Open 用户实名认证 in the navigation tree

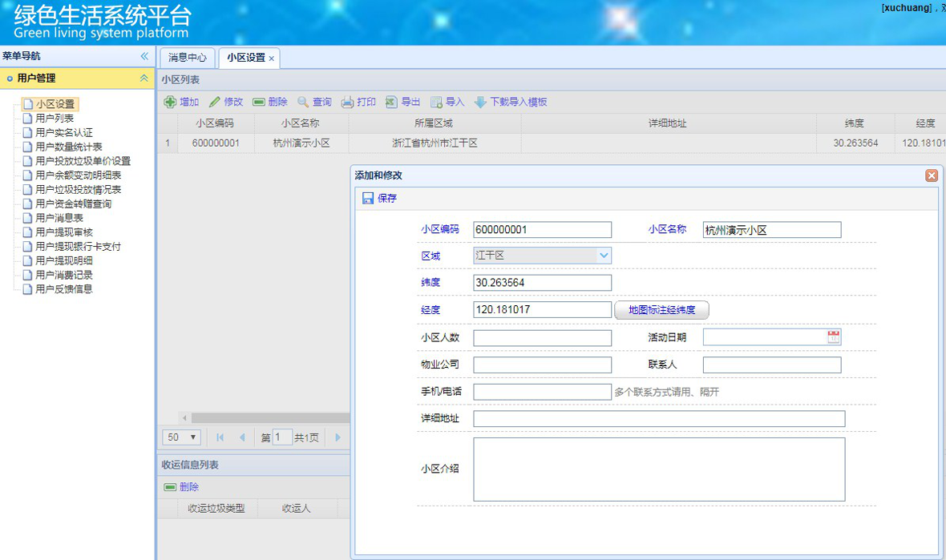click(x=64, y=133)
